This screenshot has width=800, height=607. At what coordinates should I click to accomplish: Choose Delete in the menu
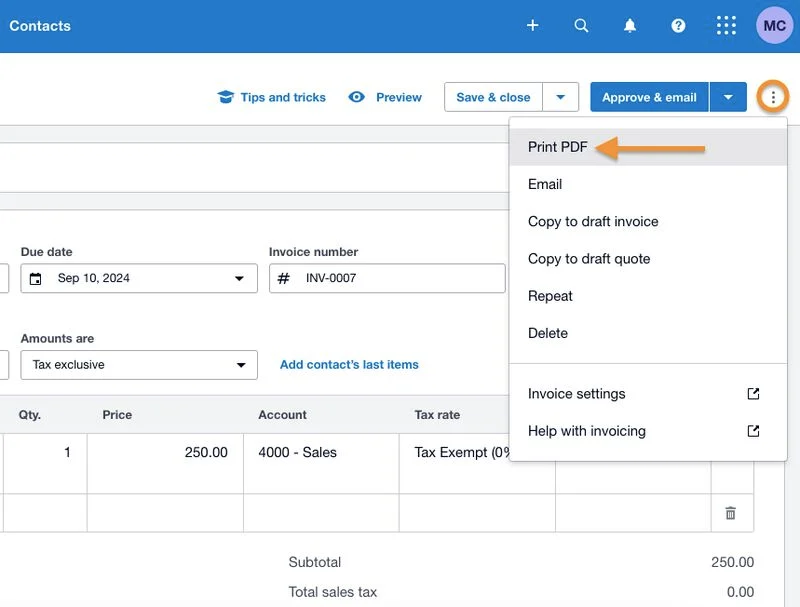click(648, 333)
